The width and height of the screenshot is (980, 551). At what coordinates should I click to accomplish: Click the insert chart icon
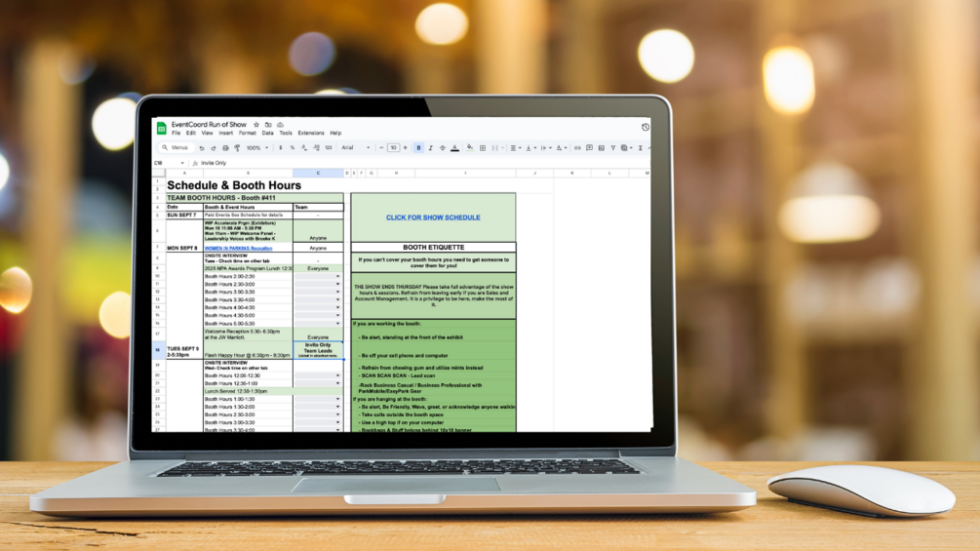602,148
